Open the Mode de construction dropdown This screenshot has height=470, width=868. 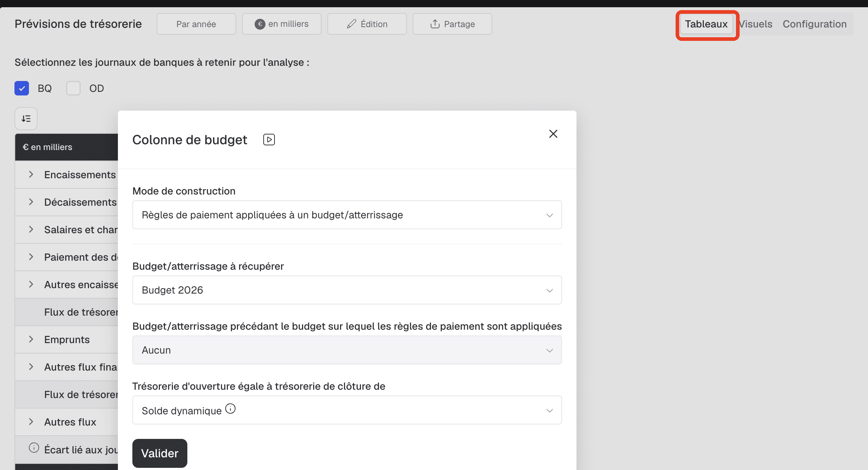pyautogui.click(x=347, y=215)
